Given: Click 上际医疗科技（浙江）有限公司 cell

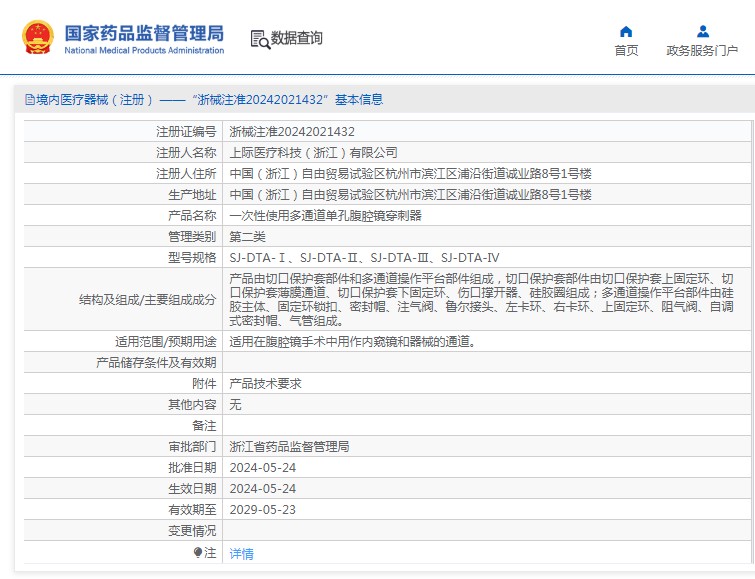Looking at the screenshot, I should pyautogui.click(x=313, y=153).
